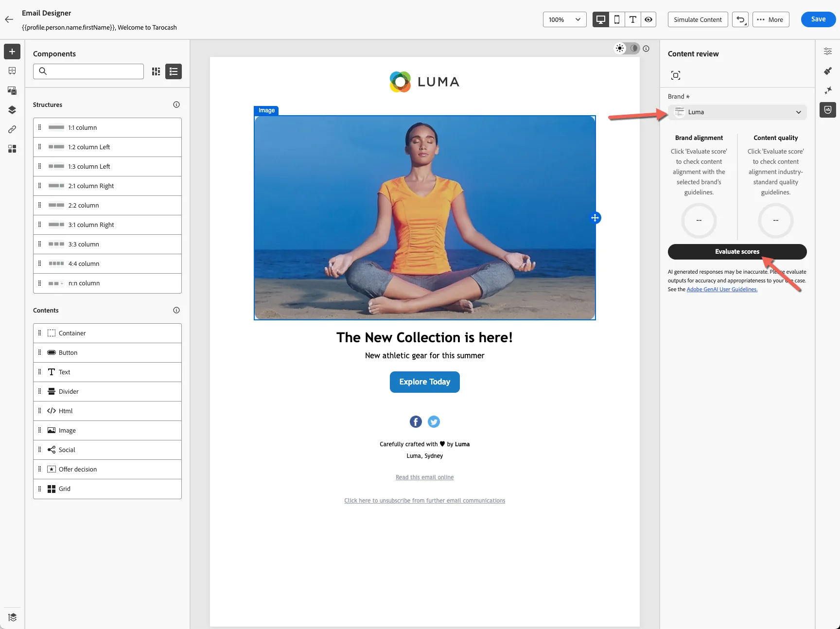Click the blue plus handle on the image

click(x=595, y=218)
